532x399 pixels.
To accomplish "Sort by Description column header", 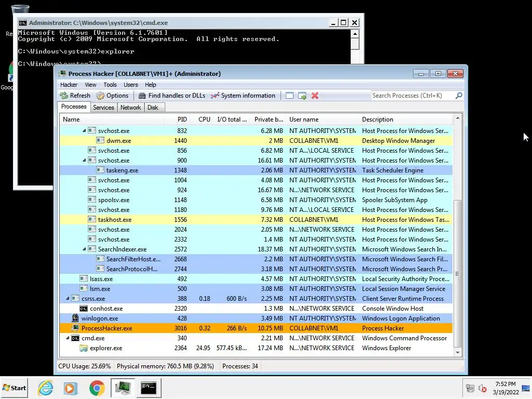I will pos(406,119).
